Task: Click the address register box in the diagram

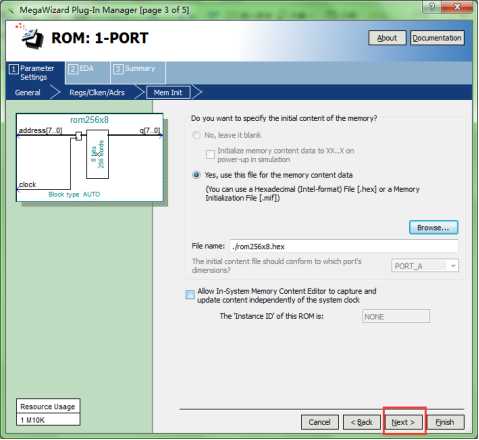Action: [x=79, y=136]
